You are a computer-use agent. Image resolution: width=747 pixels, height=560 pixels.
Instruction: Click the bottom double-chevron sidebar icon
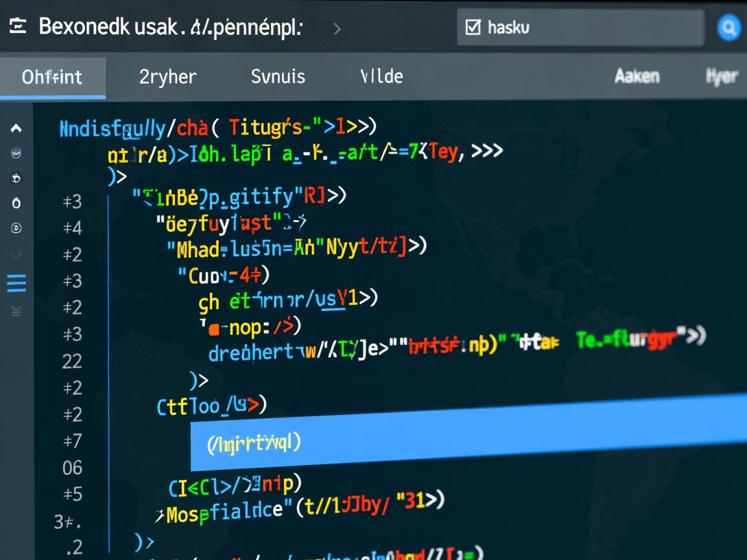(16, 311)
